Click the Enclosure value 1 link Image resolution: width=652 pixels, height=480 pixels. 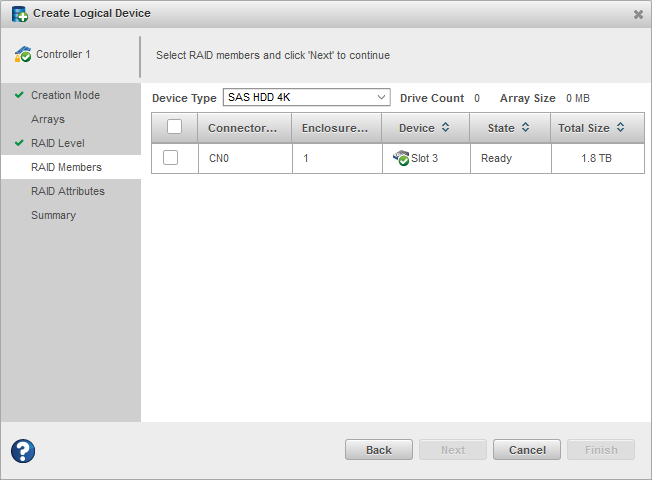(306, 158)
